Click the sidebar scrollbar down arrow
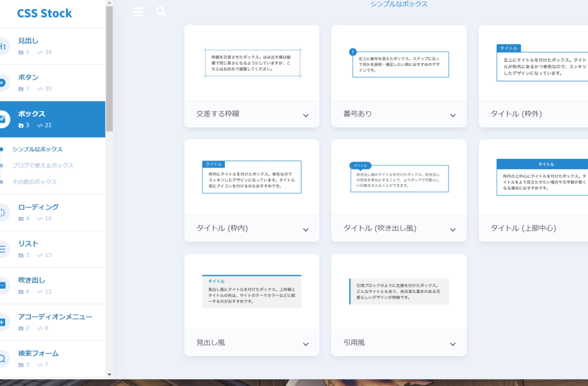Viewport: 588px width, 386px height. 109,375
